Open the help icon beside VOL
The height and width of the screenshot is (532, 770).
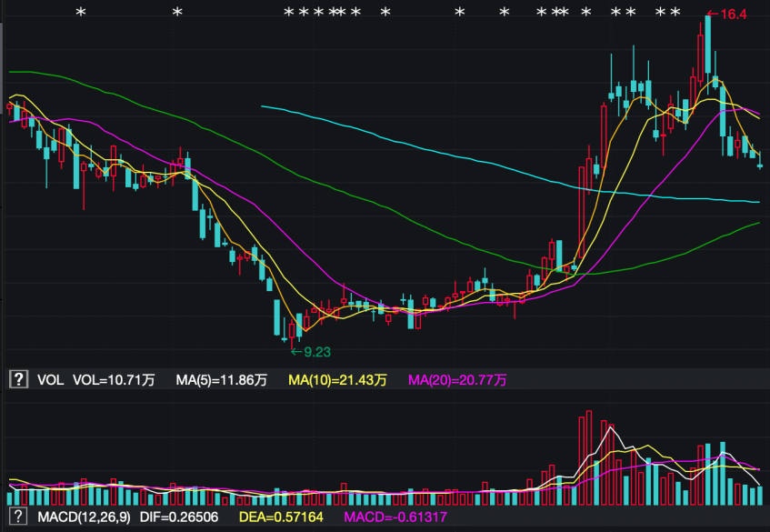19,379
